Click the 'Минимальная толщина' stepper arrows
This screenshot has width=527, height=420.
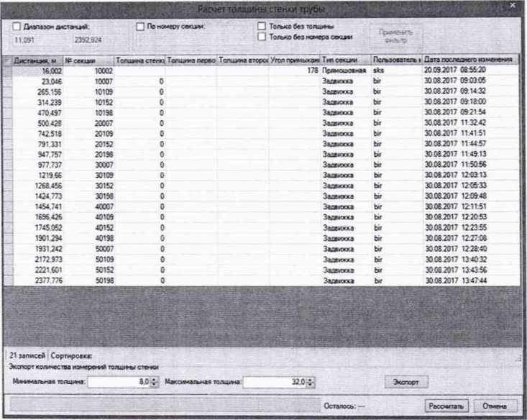155,382
